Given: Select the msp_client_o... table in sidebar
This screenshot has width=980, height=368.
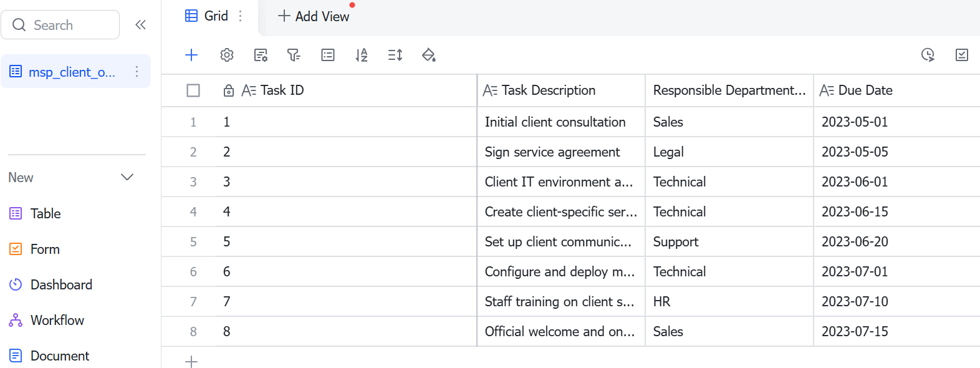Looking at the screenshot, I should click(x=75, y=72).
